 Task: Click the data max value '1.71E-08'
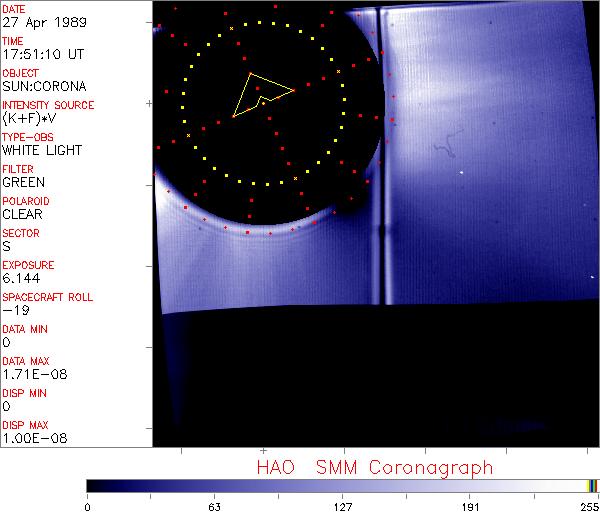(x=29, y=374)
